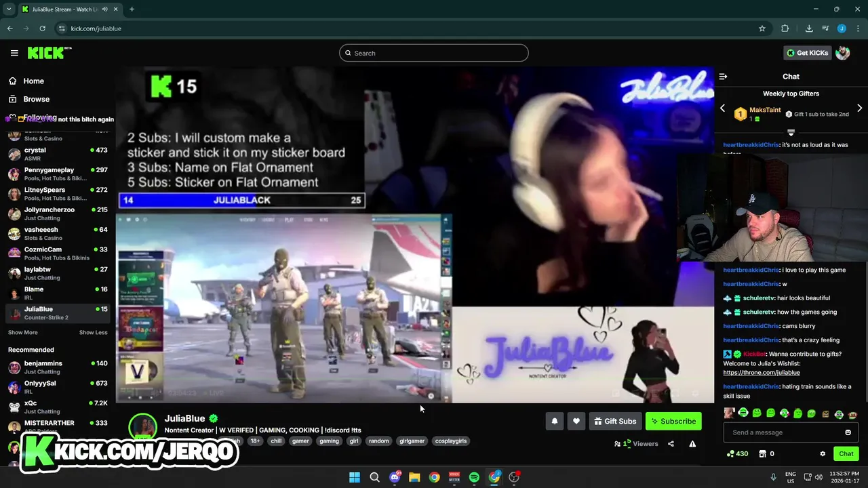Share the stream icon
Viewport: 868px width, 488px height.
pos(671,444)
